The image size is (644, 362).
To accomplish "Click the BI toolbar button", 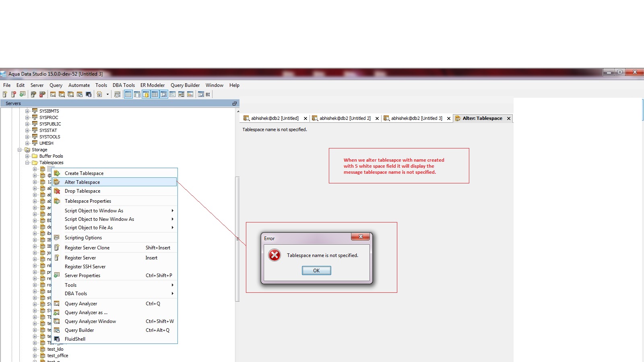I will click(204, 95).
